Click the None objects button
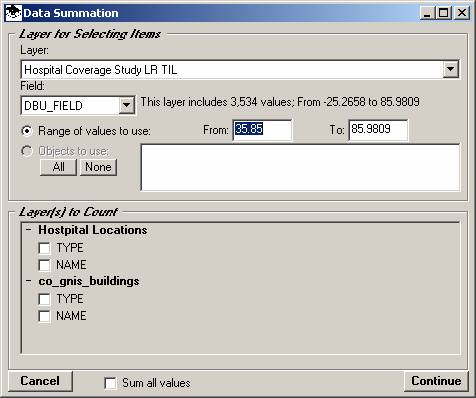 [x=98, y=167]
